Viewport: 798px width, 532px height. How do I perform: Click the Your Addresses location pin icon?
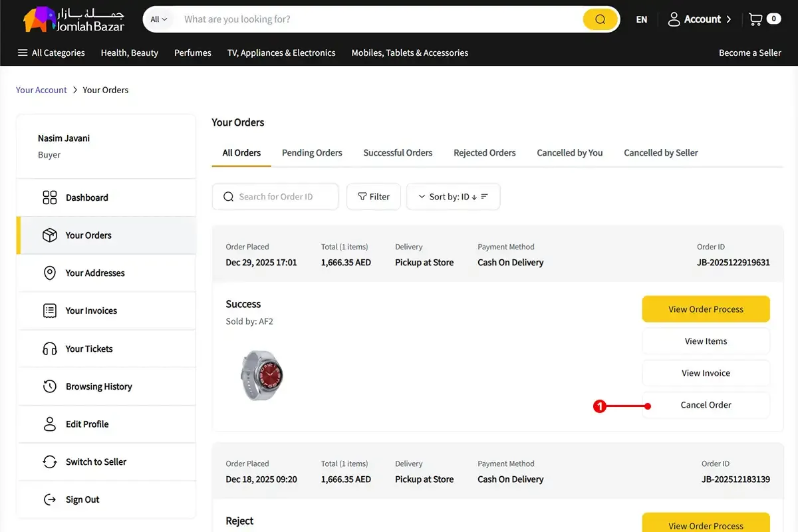[50, 273]
